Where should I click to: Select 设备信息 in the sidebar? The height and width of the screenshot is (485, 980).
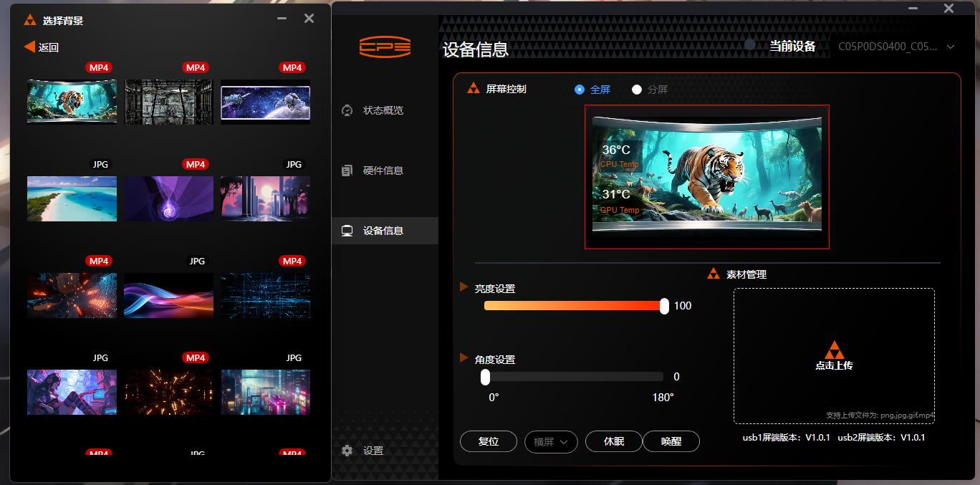(384, 231)
